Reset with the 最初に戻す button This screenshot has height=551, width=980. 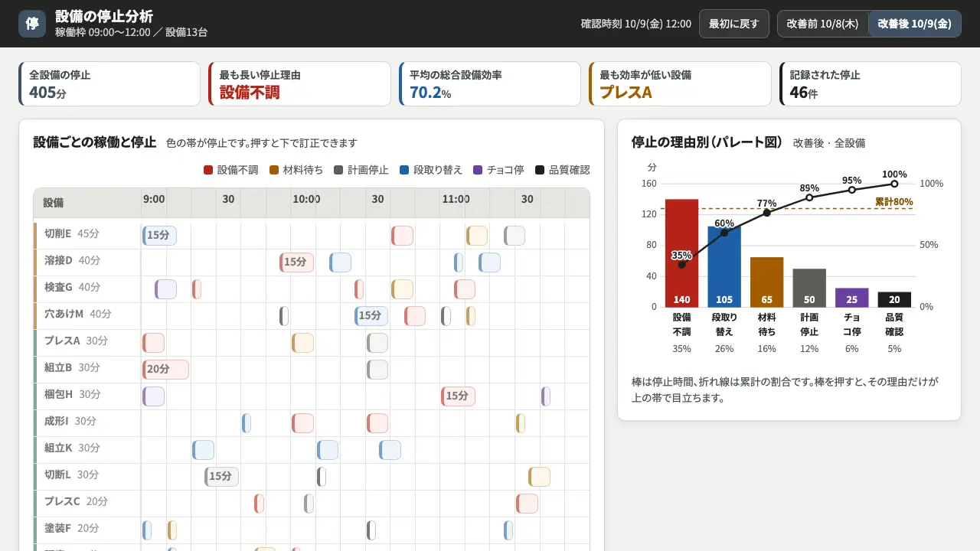(x=734, y=24)
